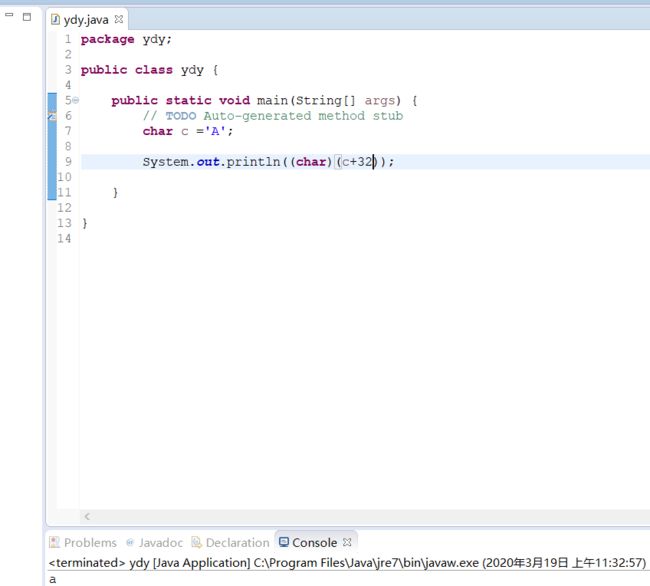
Task: Click the Console monitor icon
Action: 284,542
